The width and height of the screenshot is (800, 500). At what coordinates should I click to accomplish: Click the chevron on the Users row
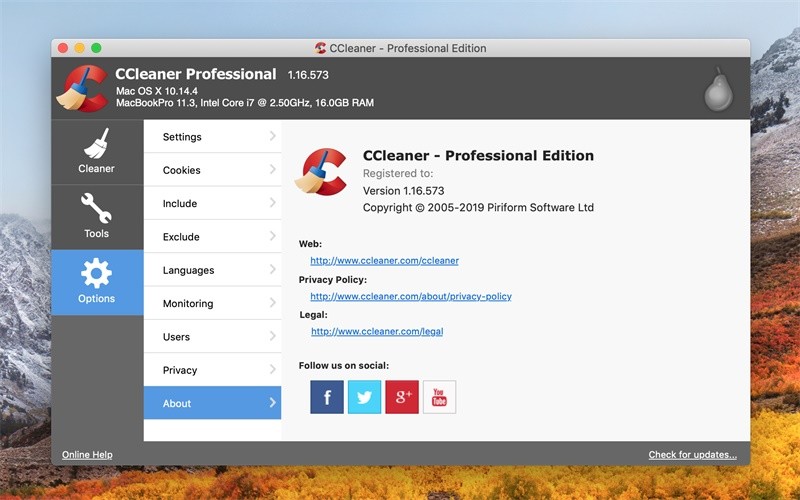(272, 336)
